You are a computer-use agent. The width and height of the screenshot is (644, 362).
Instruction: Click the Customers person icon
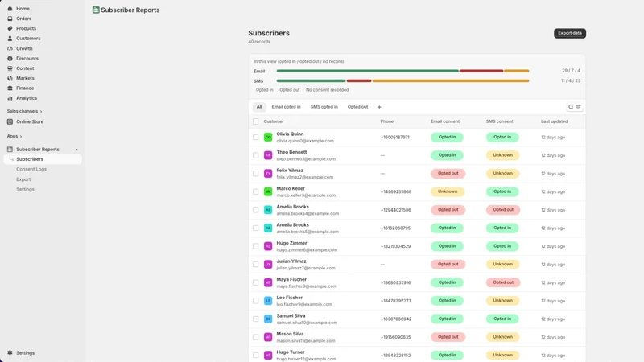10,38
